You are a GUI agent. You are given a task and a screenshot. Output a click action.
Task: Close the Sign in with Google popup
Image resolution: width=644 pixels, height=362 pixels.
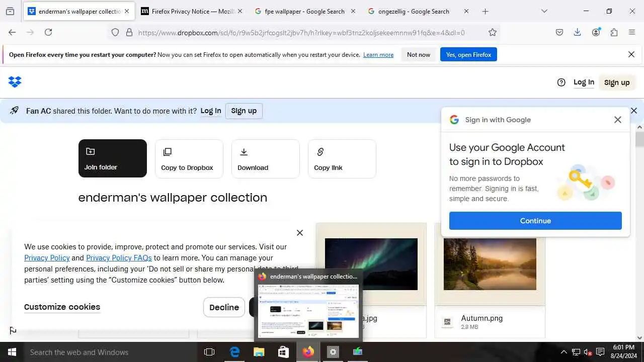tap(618, 120)
